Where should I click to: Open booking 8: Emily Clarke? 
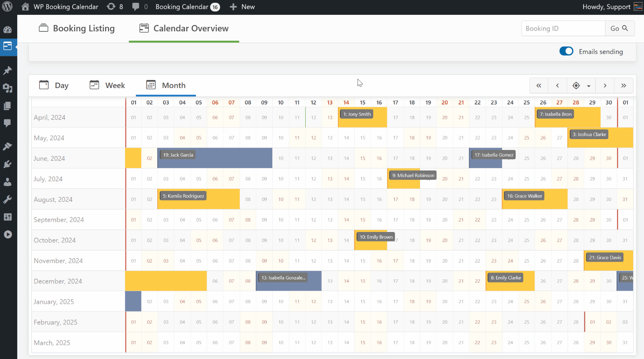click(x=506, y=277)
